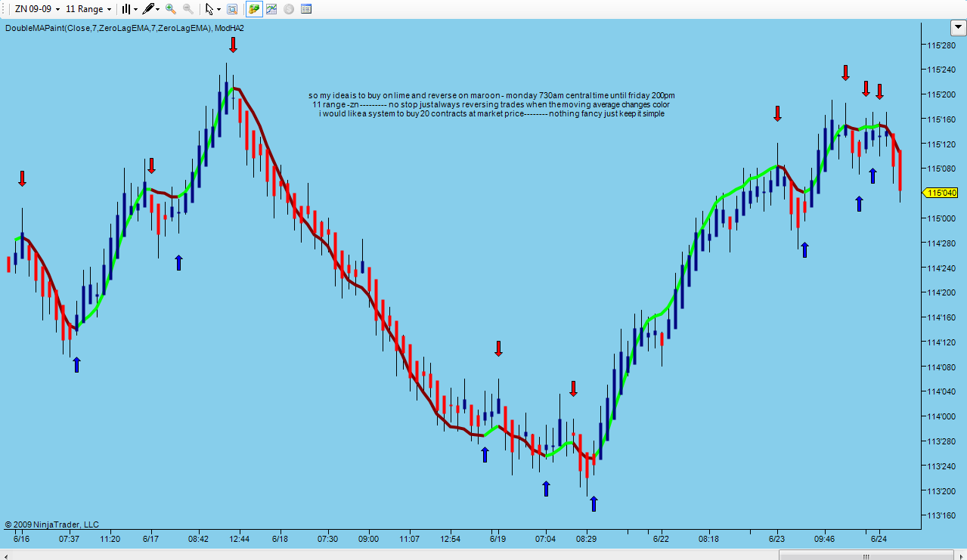
Task: Click the 12:44 time axis label
Action: click(x=240, y=539)
